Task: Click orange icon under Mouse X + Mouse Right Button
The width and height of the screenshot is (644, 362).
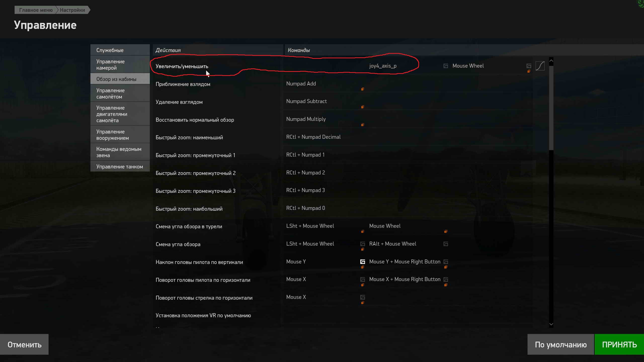Action: pos(446,285)
